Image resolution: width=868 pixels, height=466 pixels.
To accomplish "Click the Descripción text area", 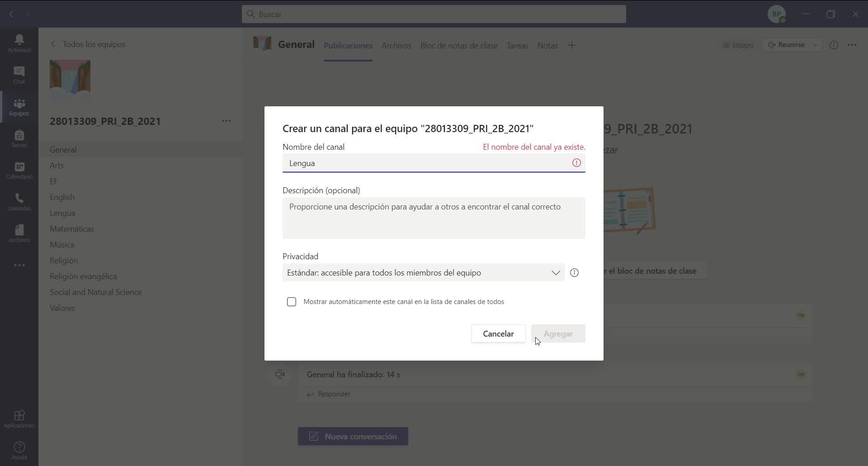I will click(434, 218).
